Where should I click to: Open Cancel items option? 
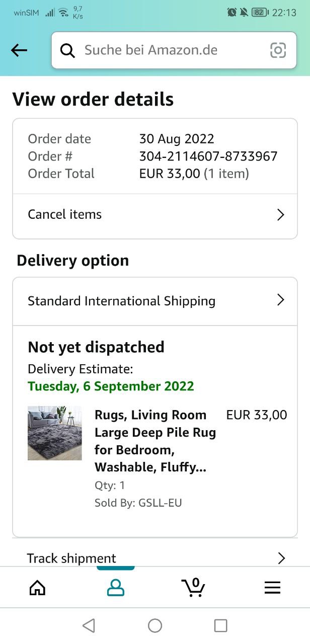tap(65, 214)
